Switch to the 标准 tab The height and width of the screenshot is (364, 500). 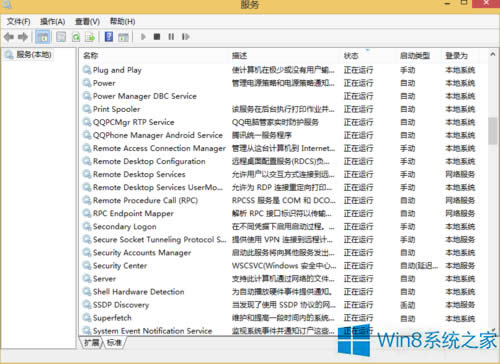(114, 343)
